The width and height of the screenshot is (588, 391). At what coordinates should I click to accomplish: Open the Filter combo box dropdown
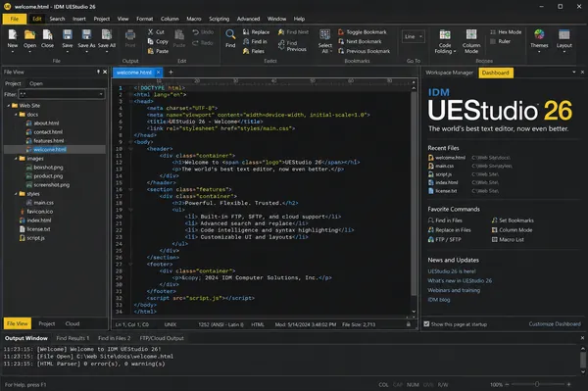[101, 94]
